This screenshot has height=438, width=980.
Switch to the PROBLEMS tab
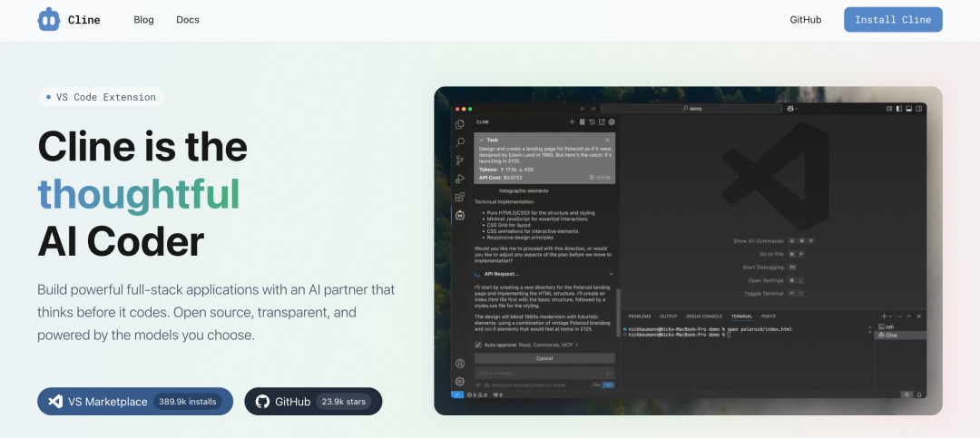click(x=640, y=316)
